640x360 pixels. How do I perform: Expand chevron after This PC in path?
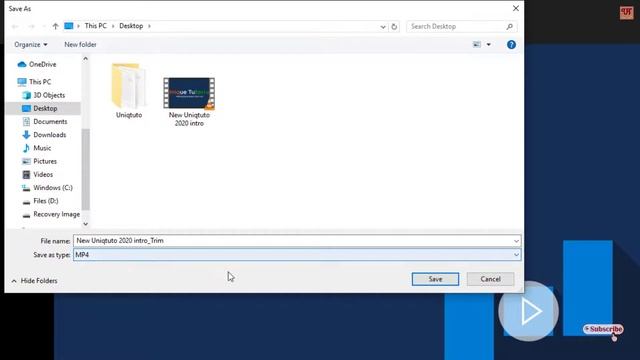113,26
